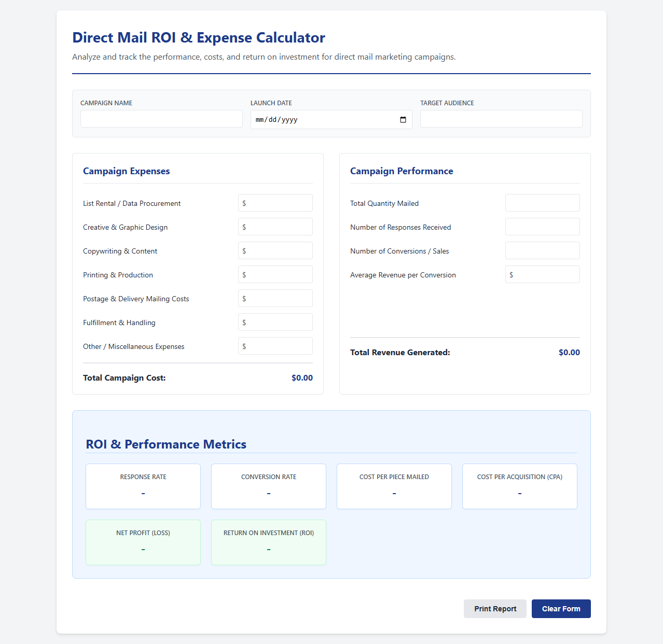Screen dimensions: 663x644
Task: Click the TARGET AUDIENCE label
Action: (x=447, y=103)
